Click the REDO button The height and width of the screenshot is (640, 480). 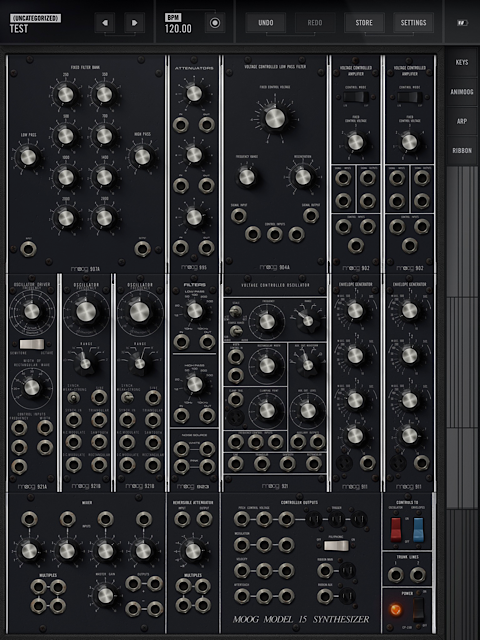coord(315,23)
